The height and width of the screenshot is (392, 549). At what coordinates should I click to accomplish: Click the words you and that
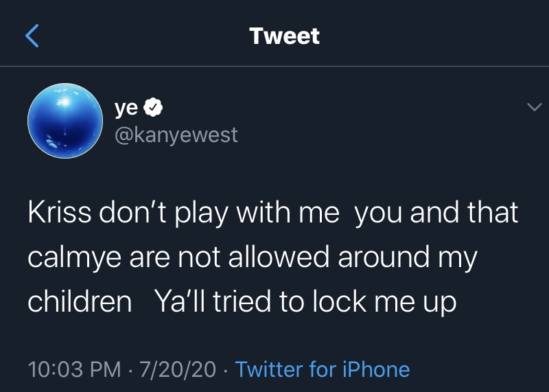click(436, 213)
